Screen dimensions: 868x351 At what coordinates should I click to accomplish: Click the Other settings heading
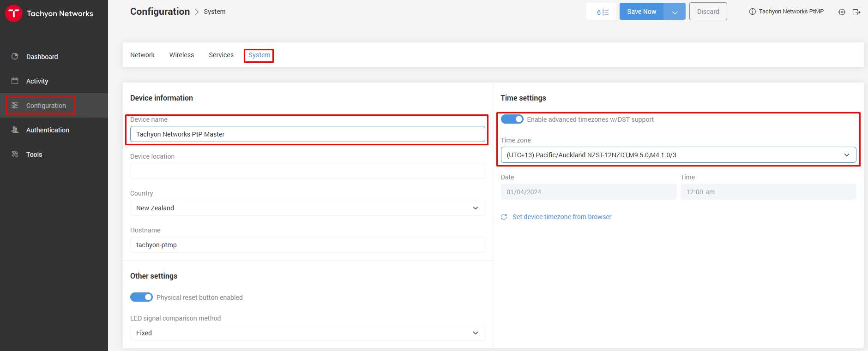pyautogui.click(x=154, y=276)
